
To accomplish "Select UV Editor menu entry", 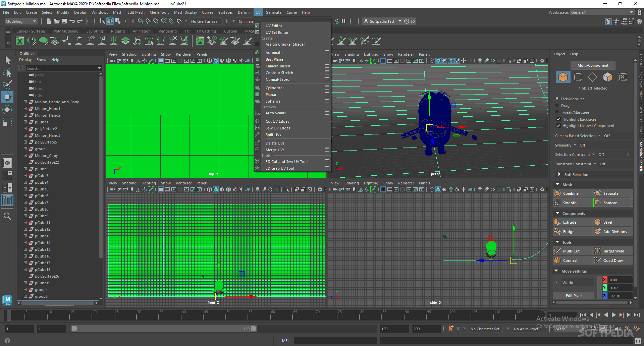I will point(274,26).
